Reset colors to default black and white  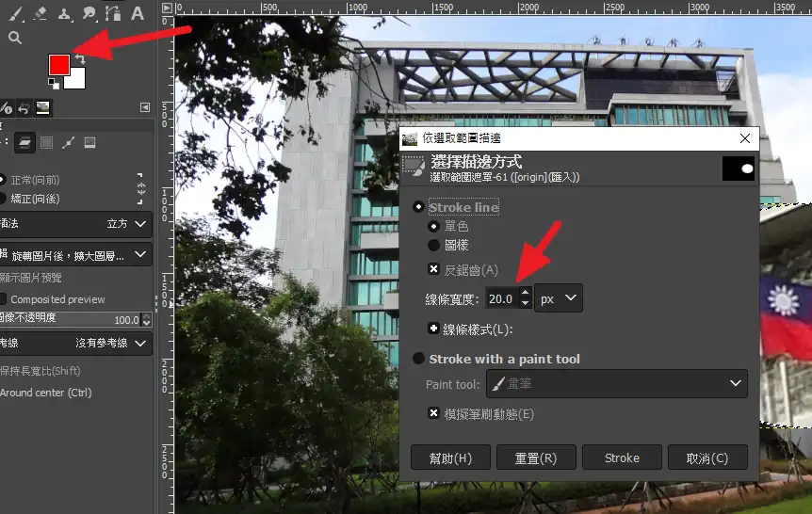(x=53, y=83)
